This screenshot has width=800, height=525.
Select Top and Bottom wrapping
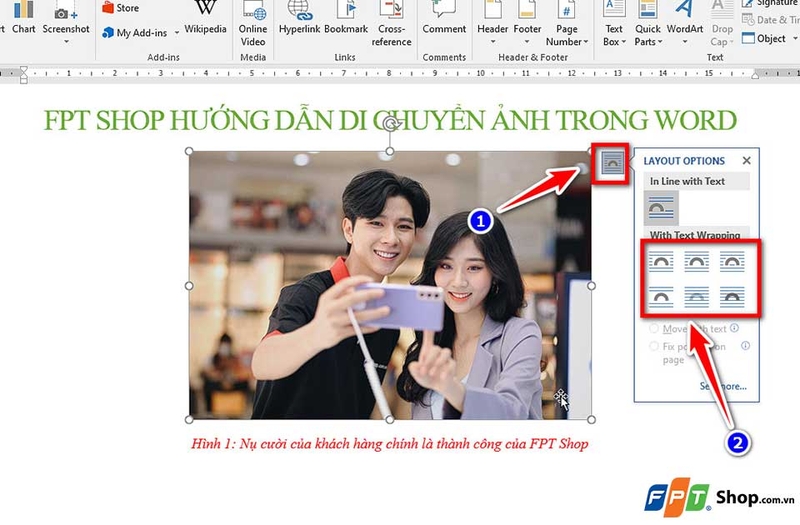[x=661, y=297]
